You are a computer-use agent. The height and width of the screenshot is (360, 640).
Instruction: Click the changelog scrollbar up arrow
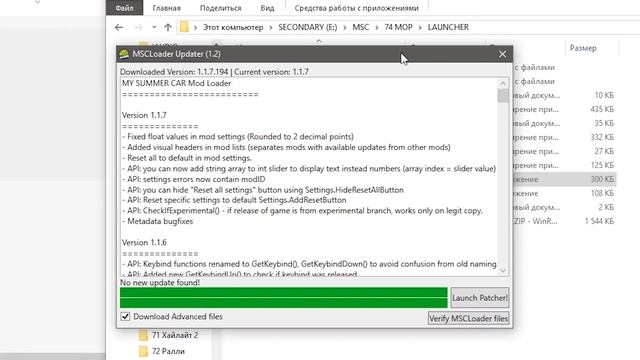[x=503, y=83]
